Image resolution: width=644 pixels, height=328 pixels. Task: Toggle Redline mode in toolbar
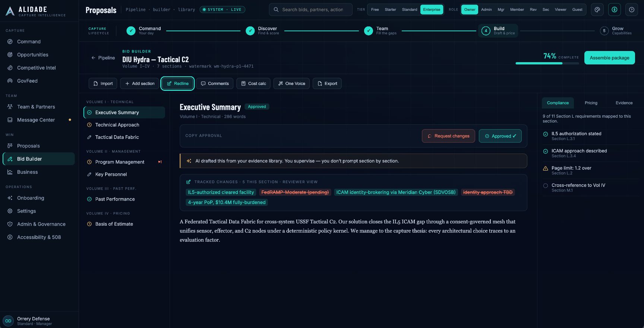(177, 83)
